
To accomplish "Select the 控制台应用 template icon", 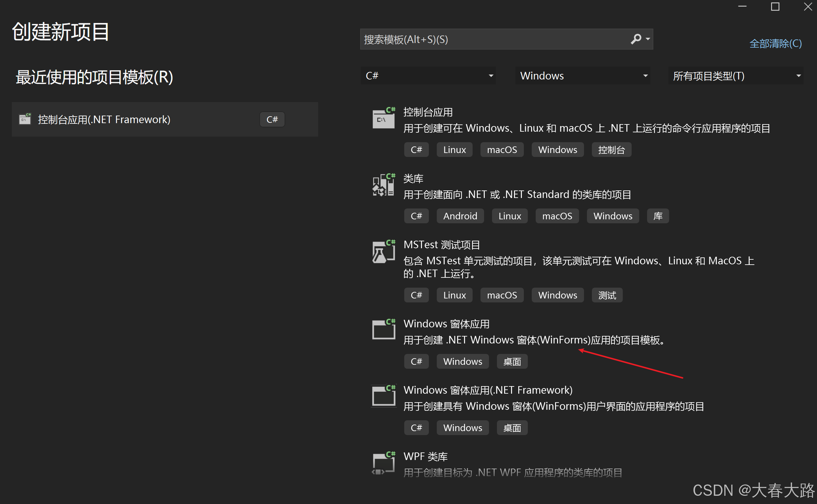I will click(383, 118).
